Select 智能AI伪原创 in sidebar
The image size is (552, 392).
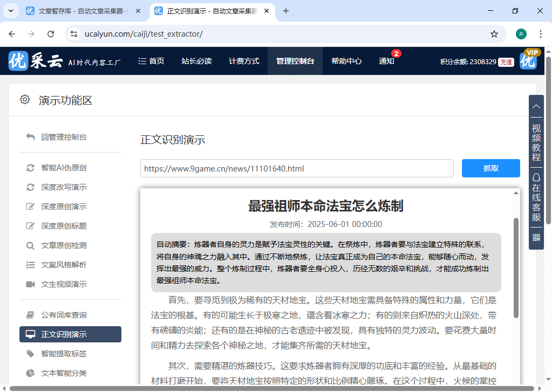tap(64, 168)
